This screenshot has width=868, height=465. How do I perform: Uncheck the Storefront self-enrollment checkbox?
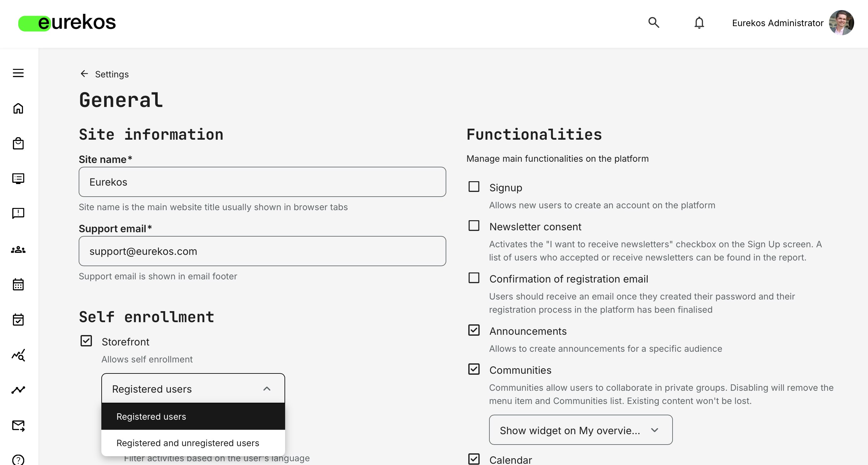tap(86, 341)
